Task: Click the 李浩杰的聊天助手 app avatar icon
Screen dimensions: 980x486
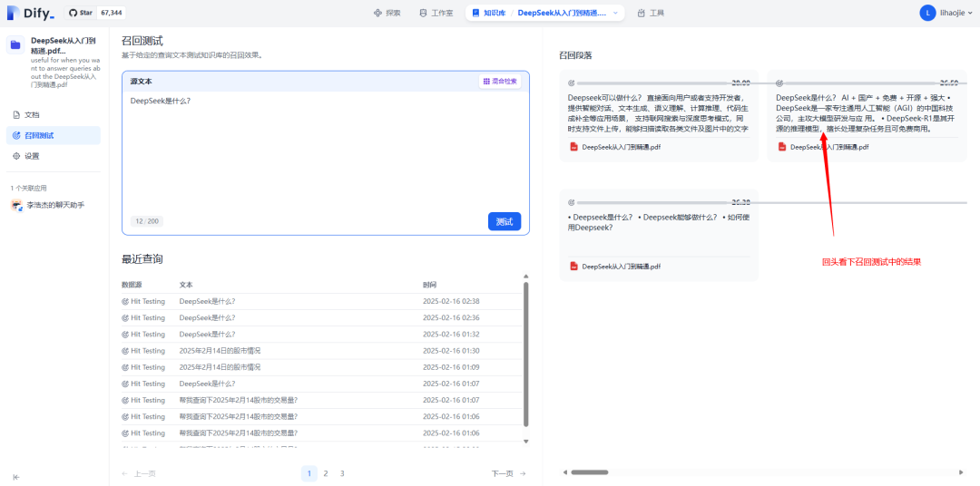Action: pos(17,206)
